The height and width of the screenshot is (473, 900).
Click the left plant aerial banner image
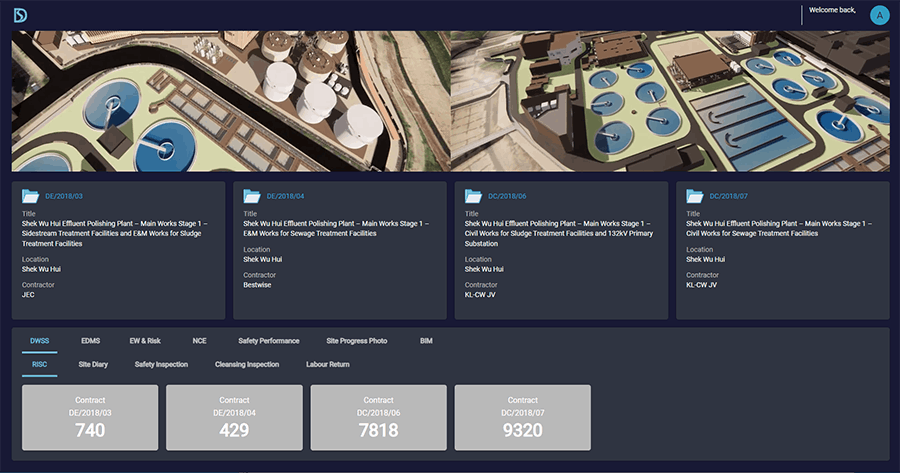point(230,100)
